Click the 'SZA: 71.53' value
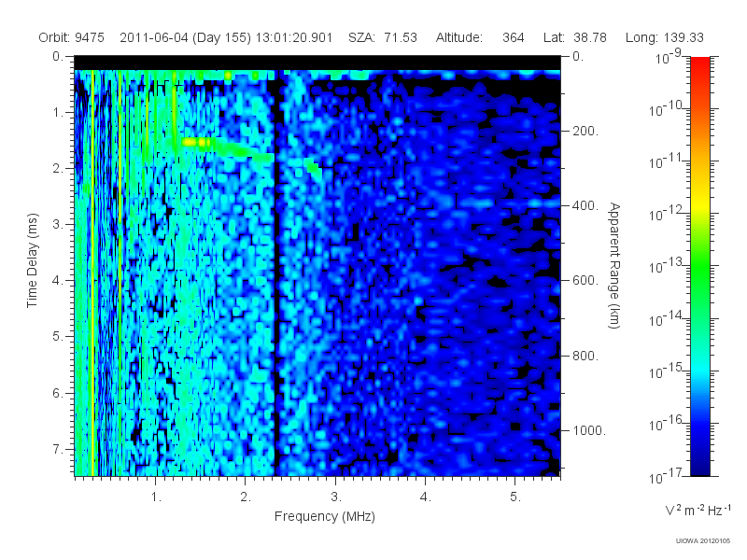This screenshot has height=560, width=747. coord(383,37)
